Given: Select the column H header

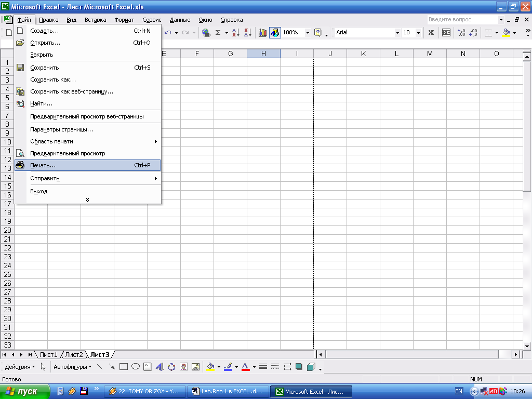Looking at the screenshot, I should [263, 54].
